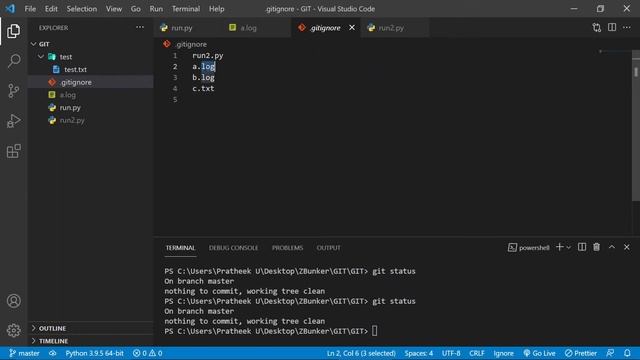Image resolution: width=640 pixels, height=360 pixels.
Task: Close the terminal panel
Action: click(627, 247)
